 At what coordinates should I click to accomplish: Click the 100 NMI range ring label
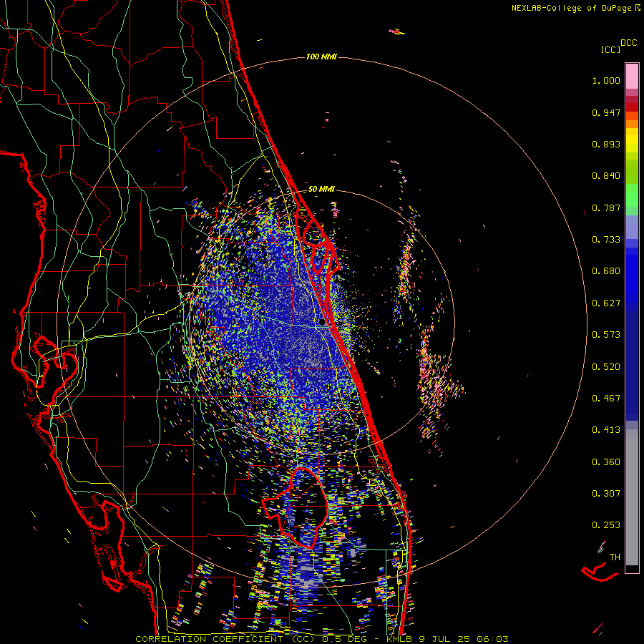pos(321,57)
